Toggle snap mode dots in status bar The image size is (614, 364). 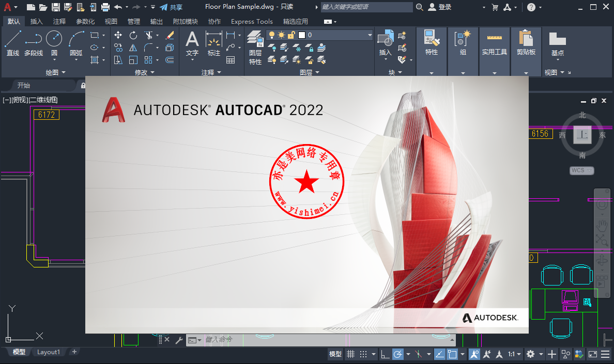[x=363, y=354]
